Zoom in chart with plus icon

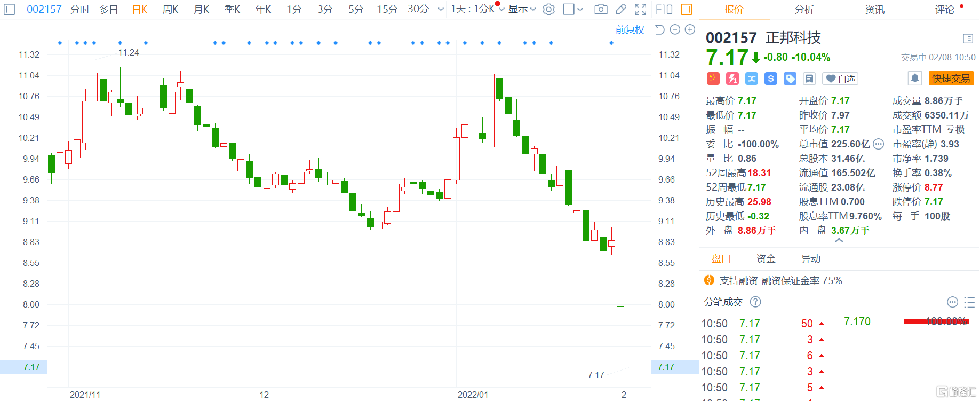(690, 29)
